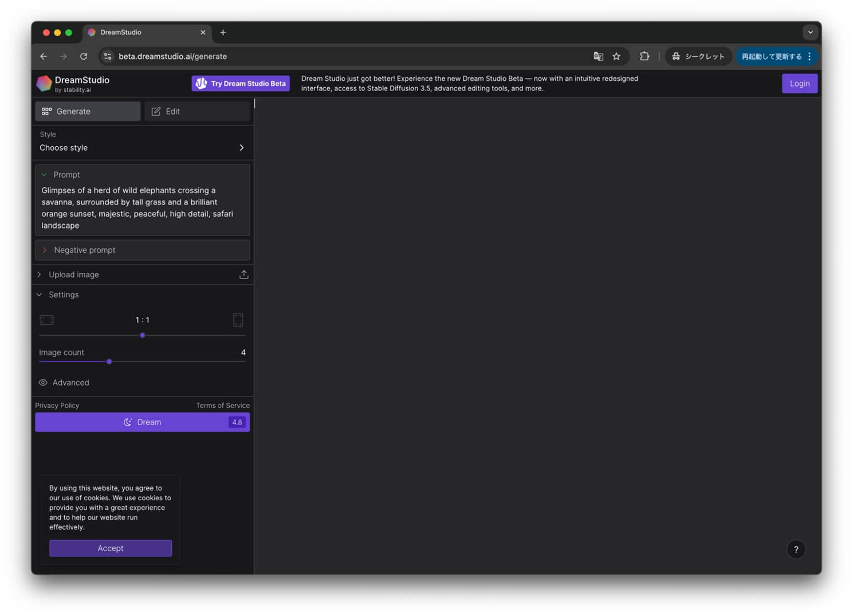Bookmark this page with the star icon
Image resolution: width=853 pixels, height=616 pixels.
616,56
